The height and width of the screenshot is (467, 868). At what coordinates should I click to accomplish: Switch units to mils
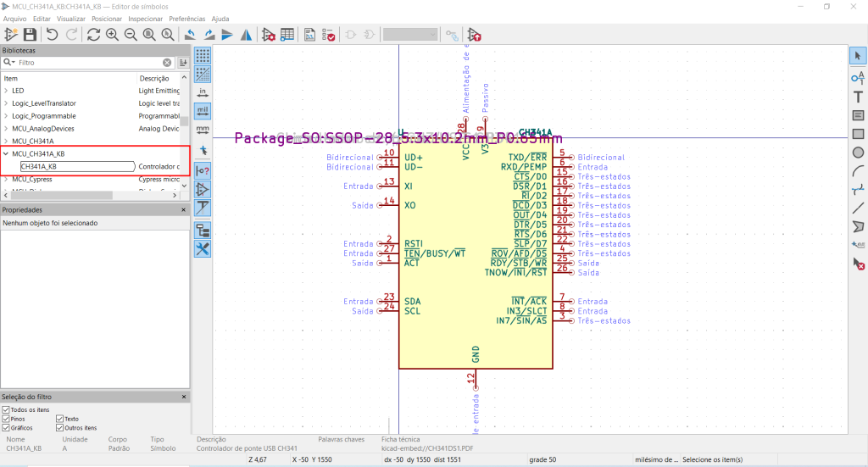click(203, 111)
